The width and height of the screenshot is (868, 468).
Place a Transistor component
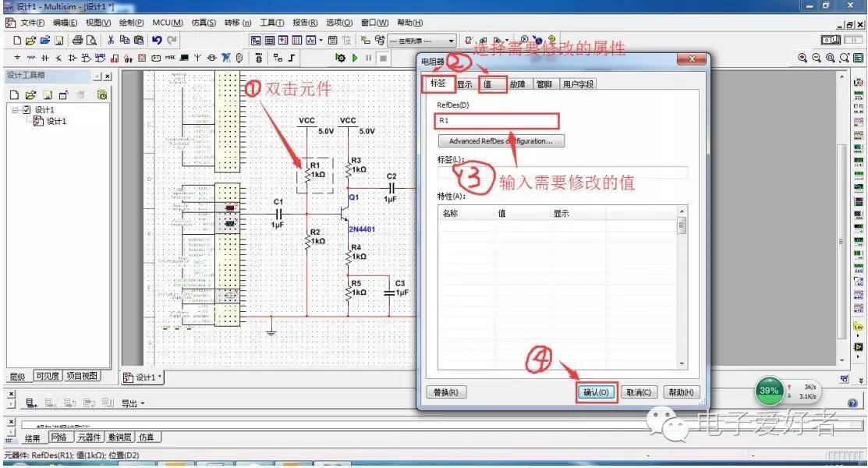click(x=58, y=58)
